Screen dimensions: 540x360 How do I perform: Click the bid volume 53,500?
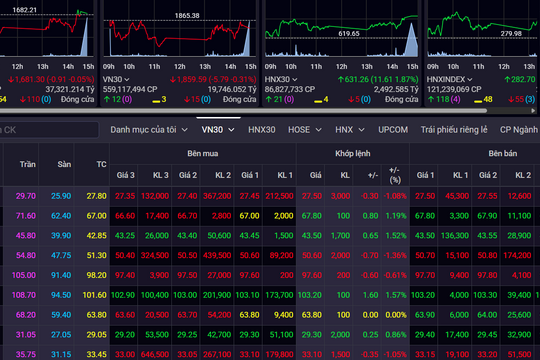[x=157, y=335]
